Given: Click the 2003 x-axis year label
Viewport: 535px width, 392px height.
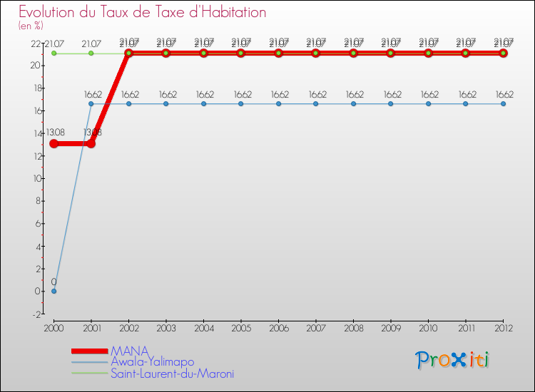Looking at the screenshot, I should click(x=166, y=329).
